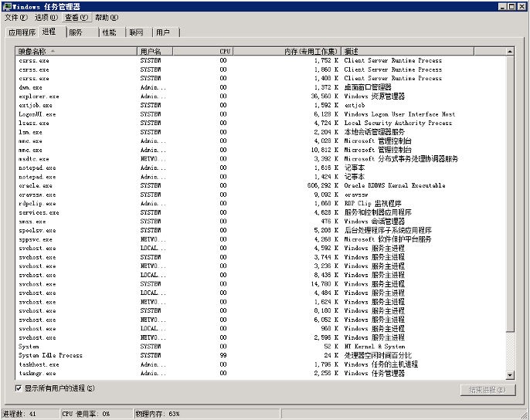530x420 pixels.
Task: Switch to the 联网 tab
Action: click(x=139, y=32)
